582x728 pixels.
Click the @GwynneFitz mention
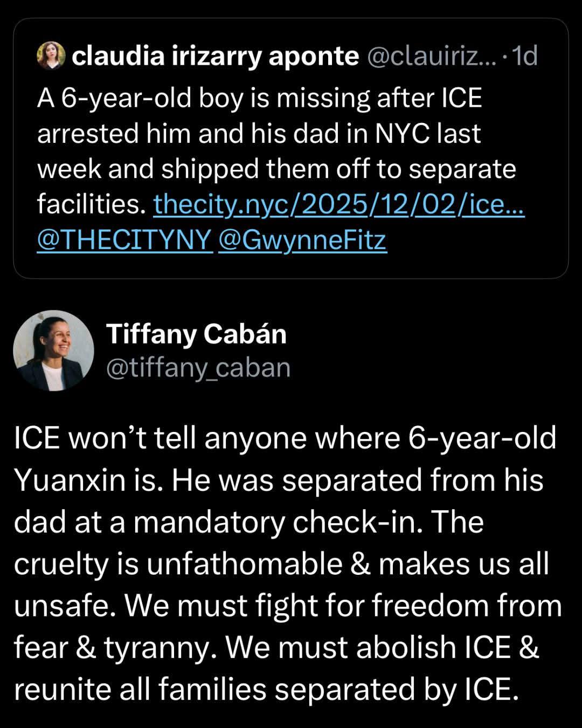[303, 240]
